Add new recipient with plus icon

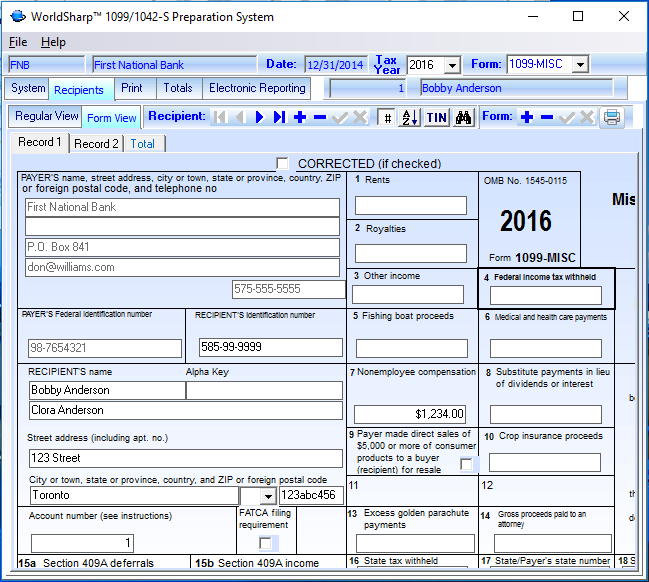(x=299, y=117)
